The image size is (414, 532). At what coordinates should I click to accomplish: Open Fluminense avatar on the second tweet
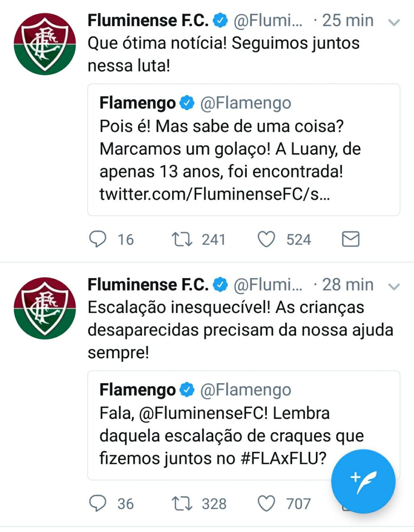point(45,308)
